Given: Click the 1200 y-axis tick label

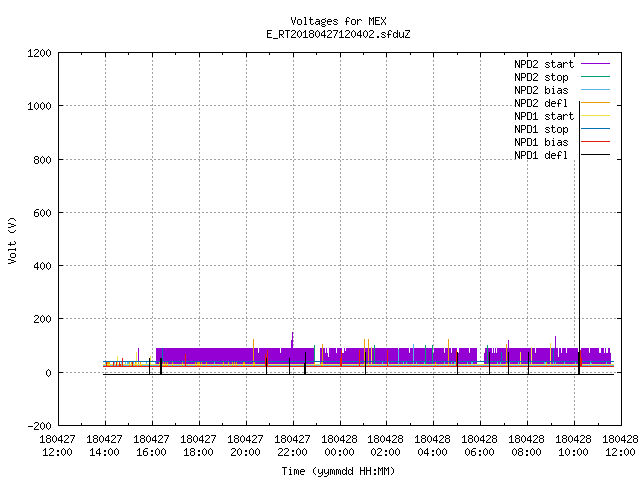Looking at the screenshot, I should pos(40,53).
